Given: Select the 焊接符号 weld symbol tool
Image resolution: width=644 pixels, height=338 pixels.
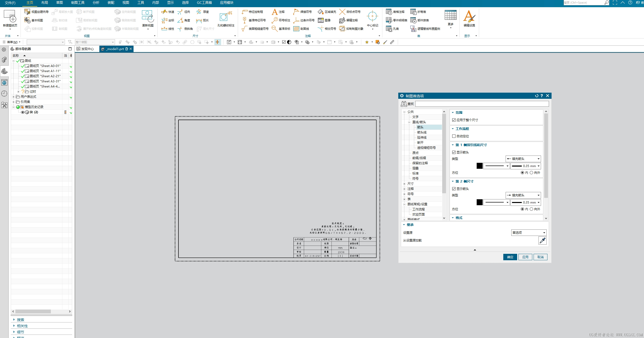Looking at the screenshot, I should 302,12.
